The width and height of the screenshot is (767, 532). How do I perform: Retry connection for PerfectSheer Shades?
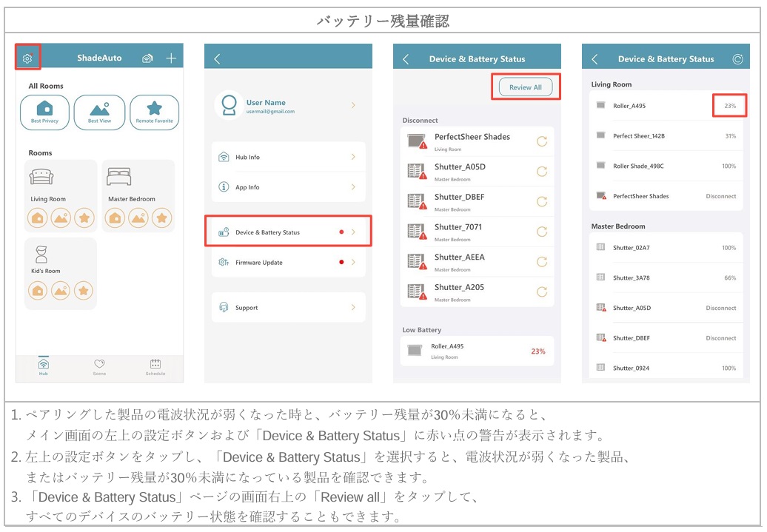[541, 141]
